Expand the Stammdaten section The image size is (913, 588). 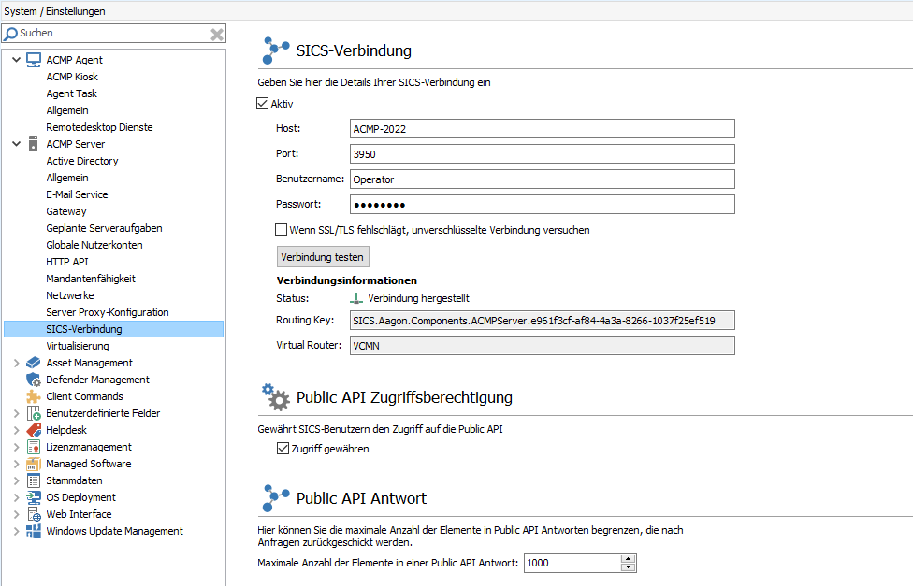click(15, 480)
